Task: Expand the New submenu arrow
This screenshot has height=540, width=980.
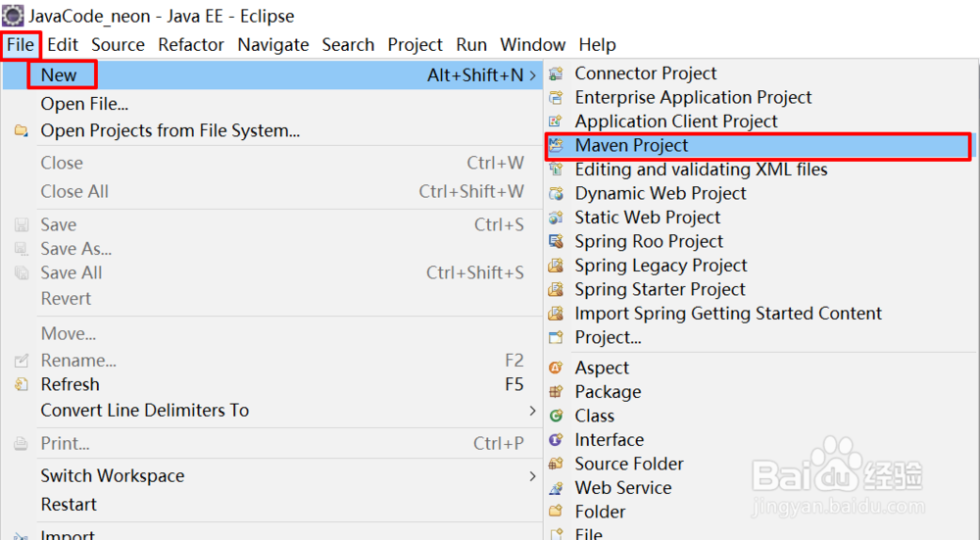Action: (532, 75)
